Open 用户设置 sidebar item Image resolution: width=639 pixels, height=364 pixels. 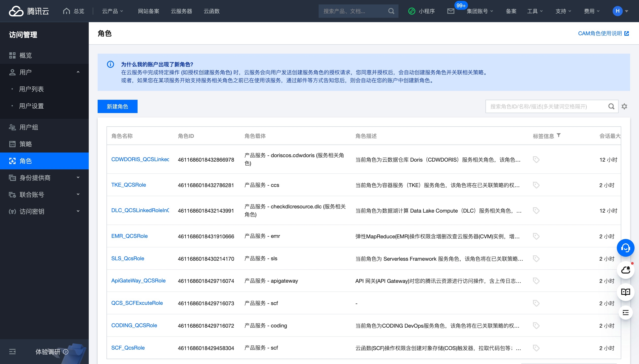pos(44,106)
